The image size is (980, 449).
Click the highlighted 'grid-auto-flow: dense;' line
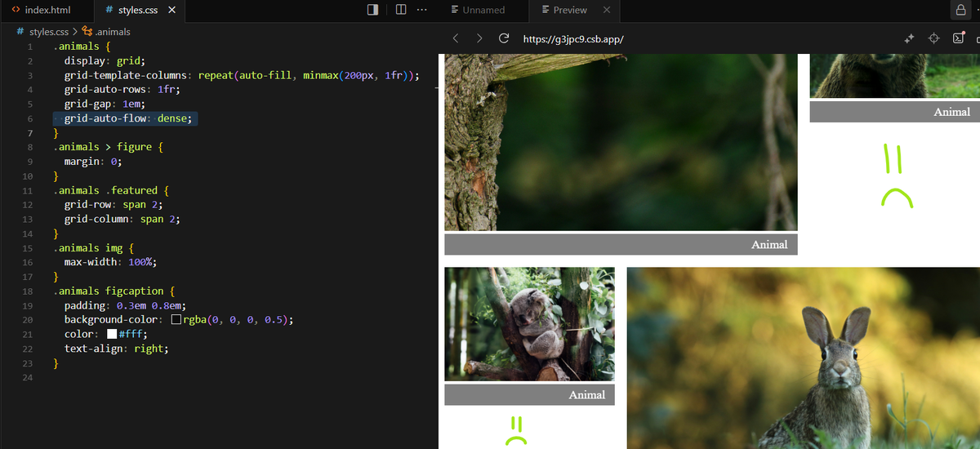pyautogui.click(x=128, y=118)
